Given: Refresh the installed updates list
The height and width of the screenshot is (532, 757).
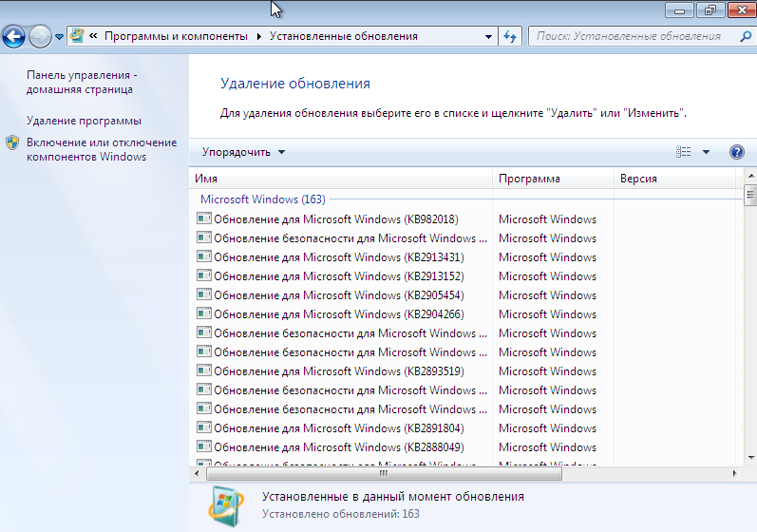Looking at the screenshot, I should click(x=510, y=36).
